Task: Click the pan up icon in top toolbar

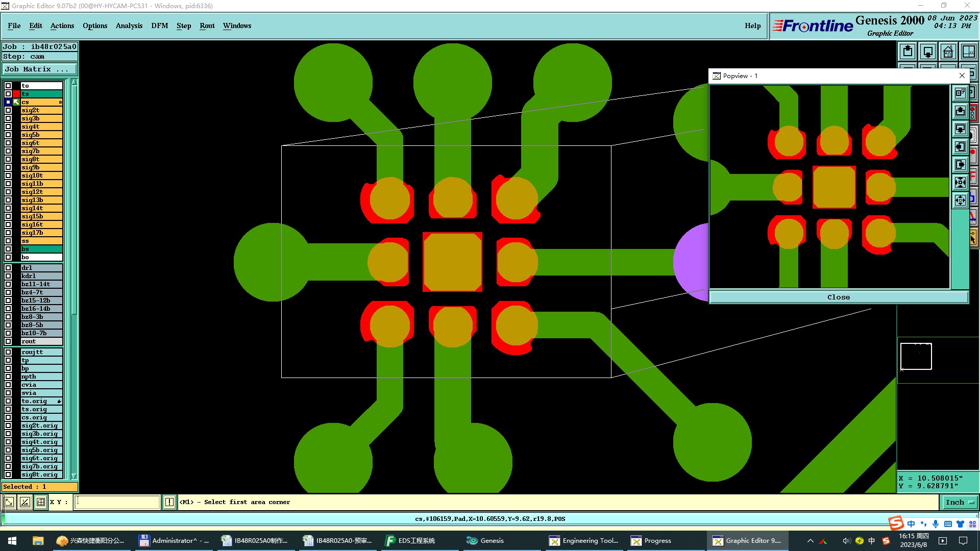Action: pos(908,52)
